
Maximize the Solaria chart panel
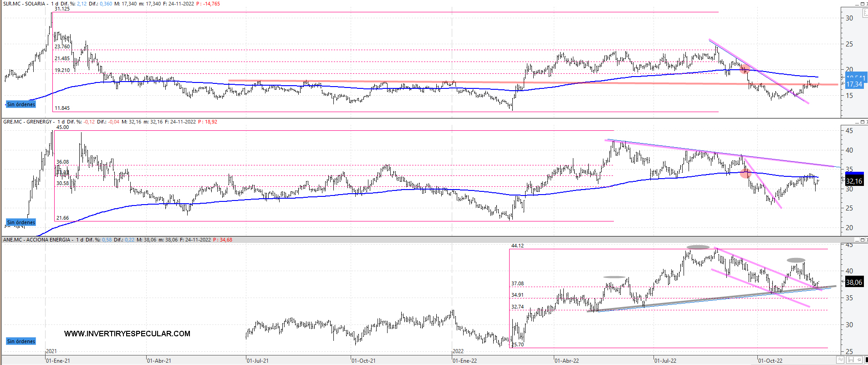coord(862,4)
